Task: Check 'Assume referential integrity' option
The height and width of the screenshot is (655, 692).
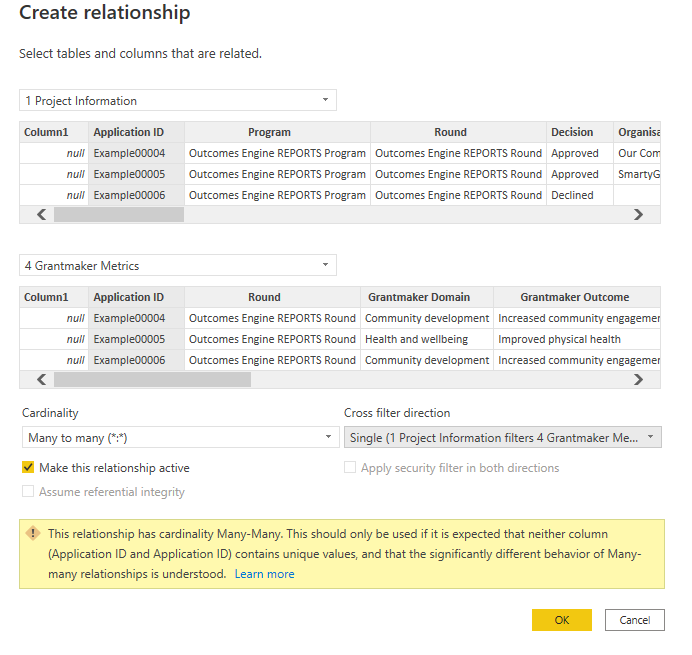Action: (28, 492)
